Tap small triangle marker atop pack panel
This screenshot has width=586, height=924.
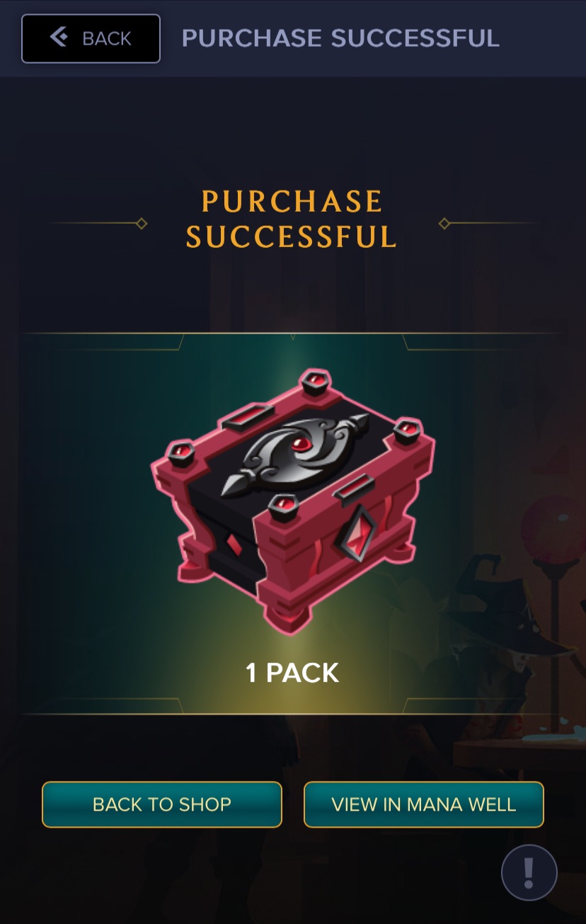[293, 337]
